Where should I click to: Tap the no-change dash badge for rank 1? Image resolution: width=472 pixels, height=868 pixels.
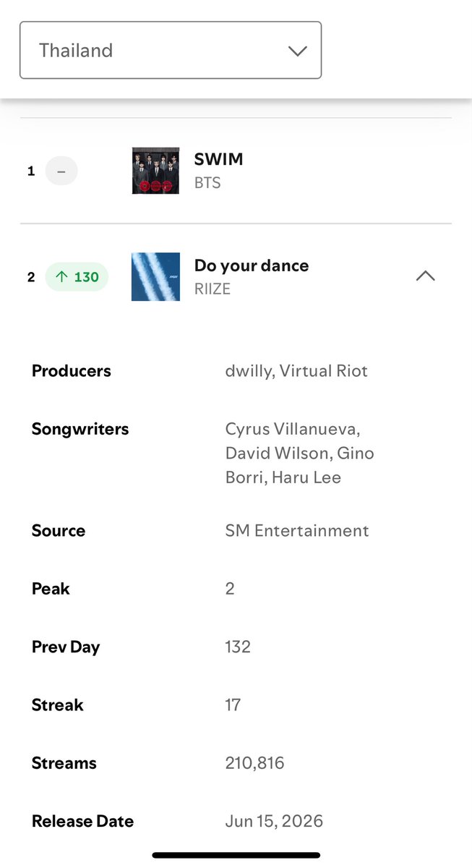(61, 171)
